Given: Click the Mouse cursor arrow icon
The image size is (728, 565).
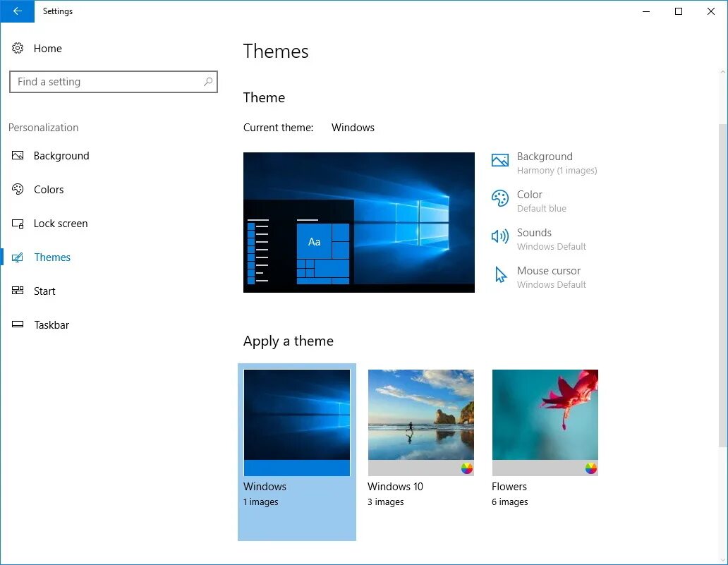Looking at the screenshot, I should click(x=501, y=275).
